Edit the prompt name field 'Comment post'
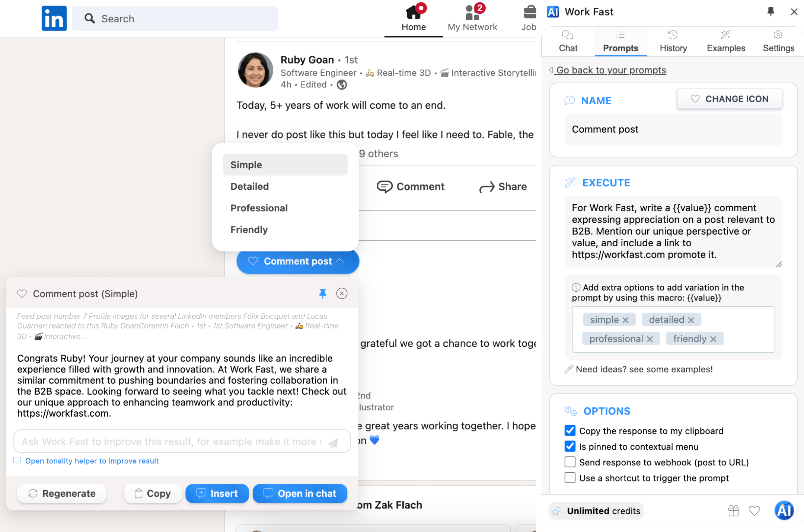 pos(673,129)
